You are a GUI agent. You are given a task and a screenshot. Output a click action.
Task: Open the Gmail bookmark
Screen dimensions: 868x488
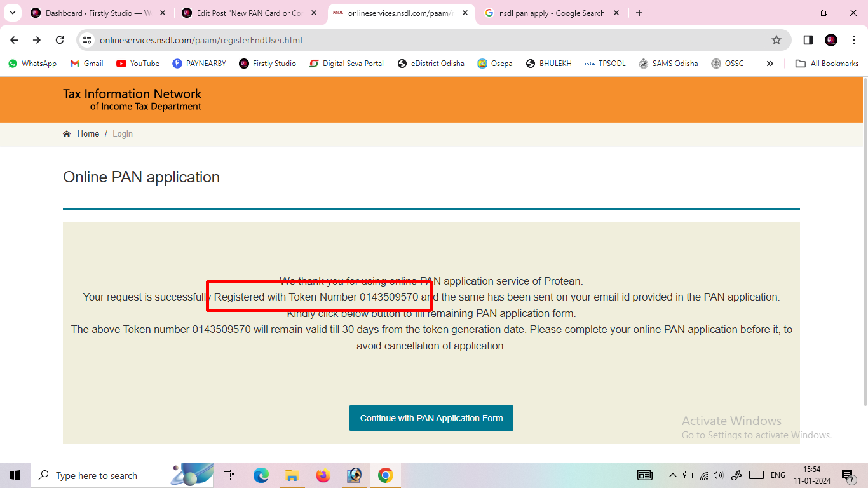86,63
